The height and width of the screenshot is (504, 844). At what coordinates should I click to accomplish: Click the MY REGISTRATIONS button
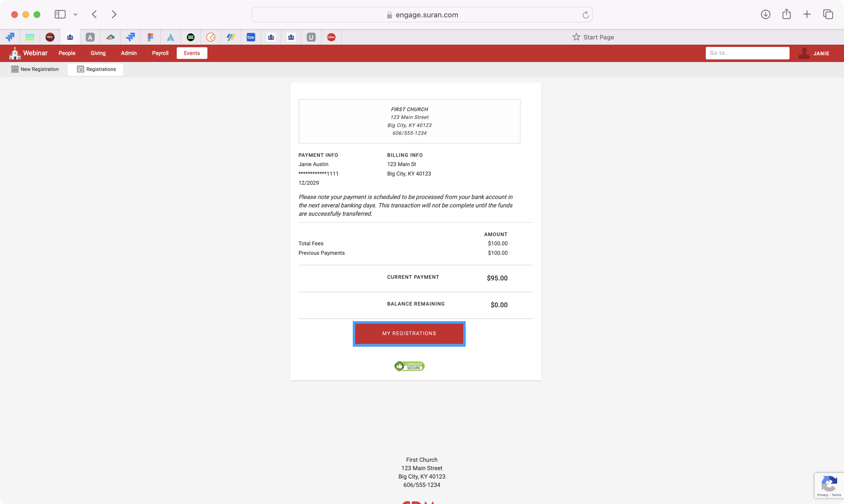click(409, 334)
